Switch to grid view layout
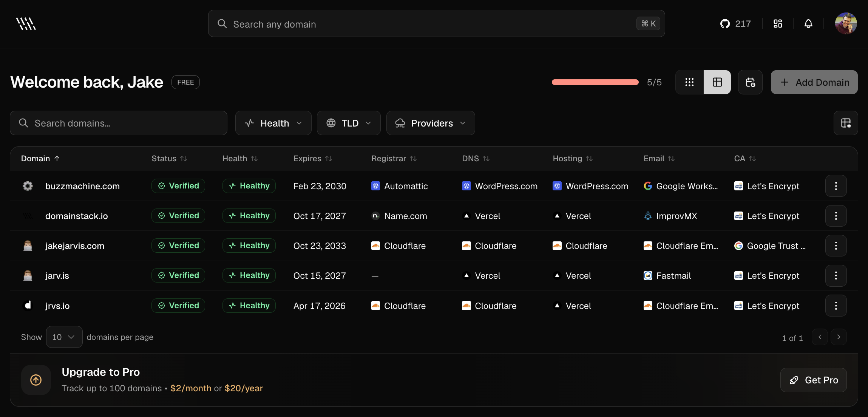868x417 pixels. (689, 82)
